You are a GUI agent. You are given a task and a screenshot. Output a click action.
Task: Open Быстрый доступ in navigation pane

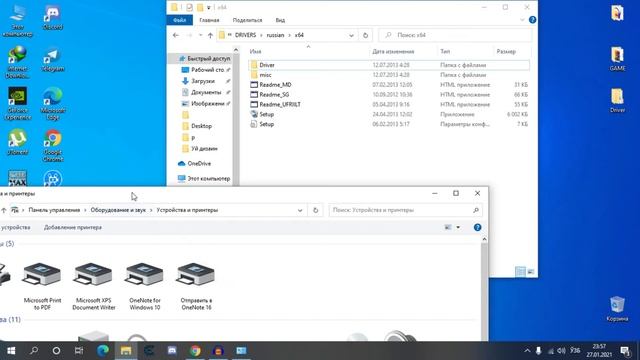point(204,58)
